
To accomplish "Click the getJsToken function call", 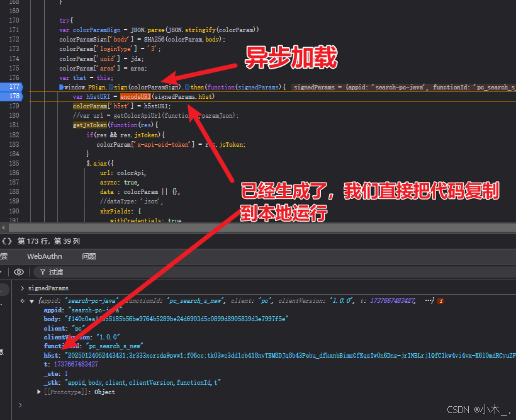I will [x=90, y=125].
